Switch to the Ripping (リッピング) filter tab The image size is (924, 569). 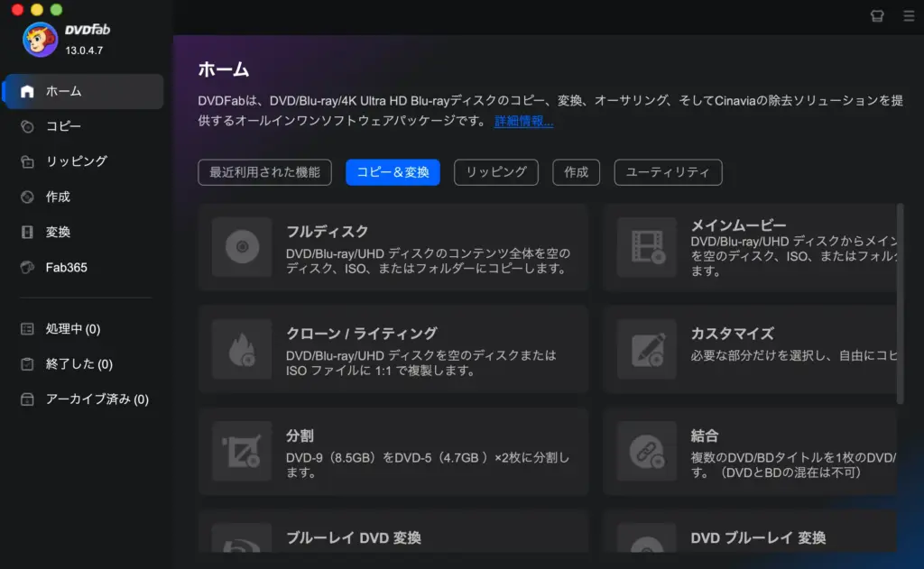(495, 172)
